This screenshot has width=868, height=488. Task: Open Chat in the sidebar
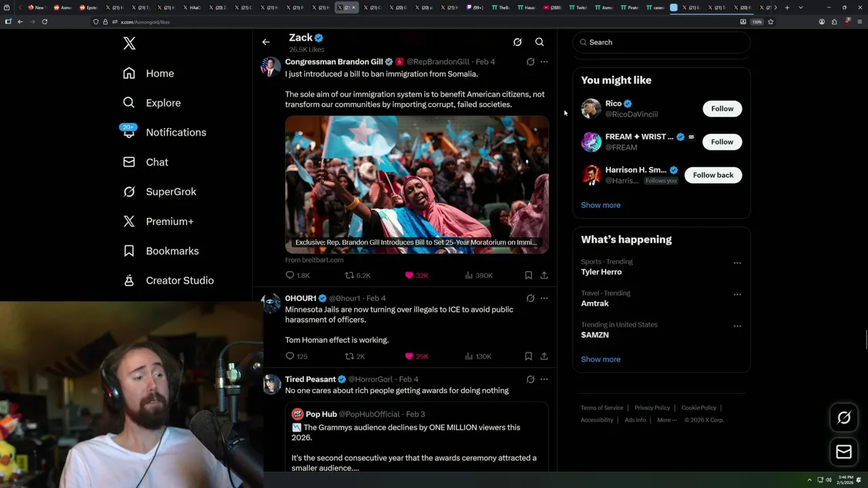(145, 162)
